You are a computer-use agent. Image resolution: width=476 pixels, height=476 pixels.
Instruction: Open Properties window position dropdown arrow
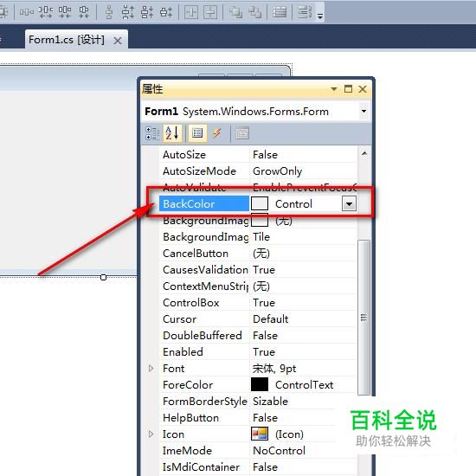click(334, 89)
